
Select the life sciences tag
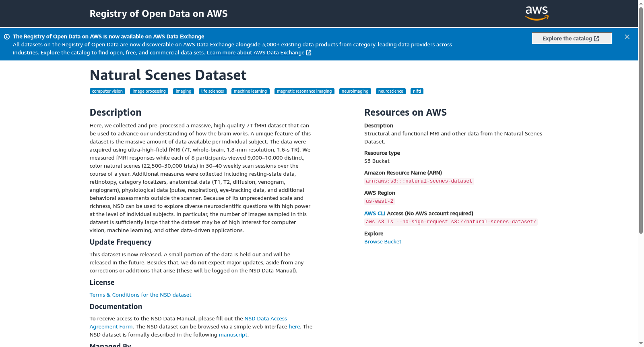pos(213,91)
